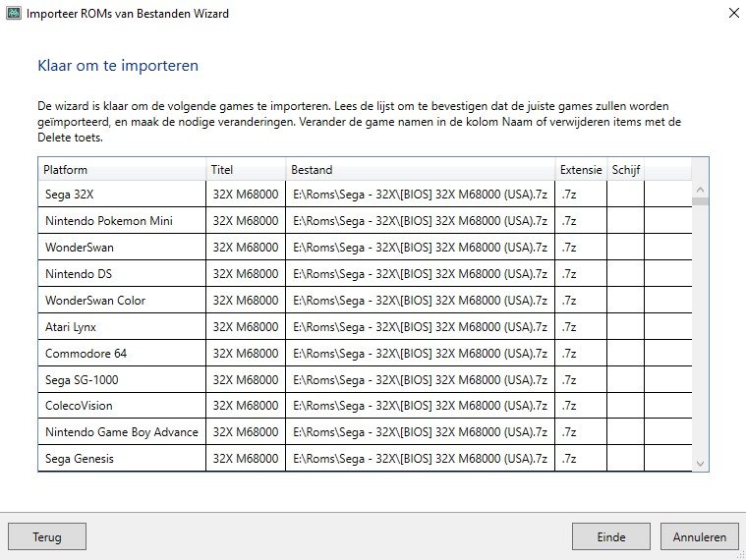
Task: Cancel the wizard with Annuleren
Action: coord(700,536)
